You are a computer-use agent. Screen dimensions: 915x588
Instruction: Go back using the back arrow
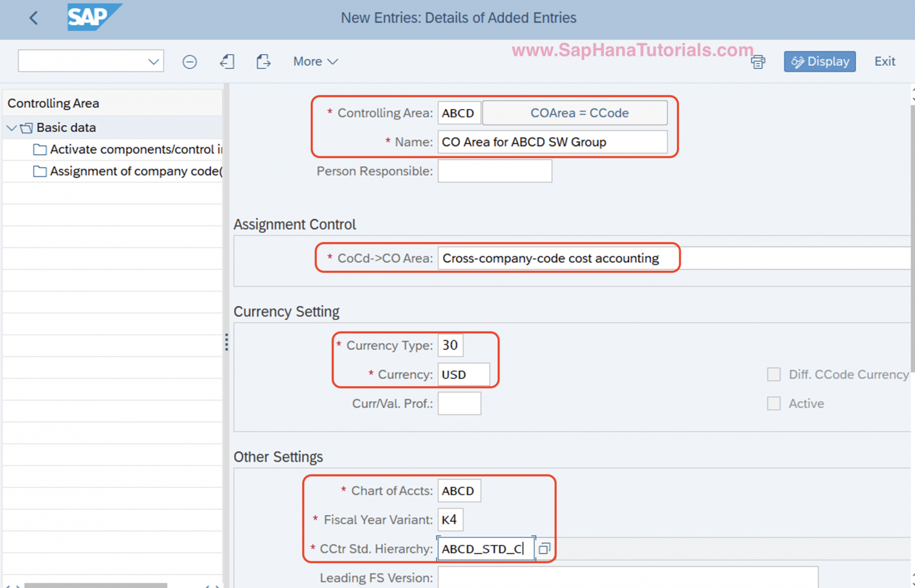pyautogui.click(x=34, y=18)
